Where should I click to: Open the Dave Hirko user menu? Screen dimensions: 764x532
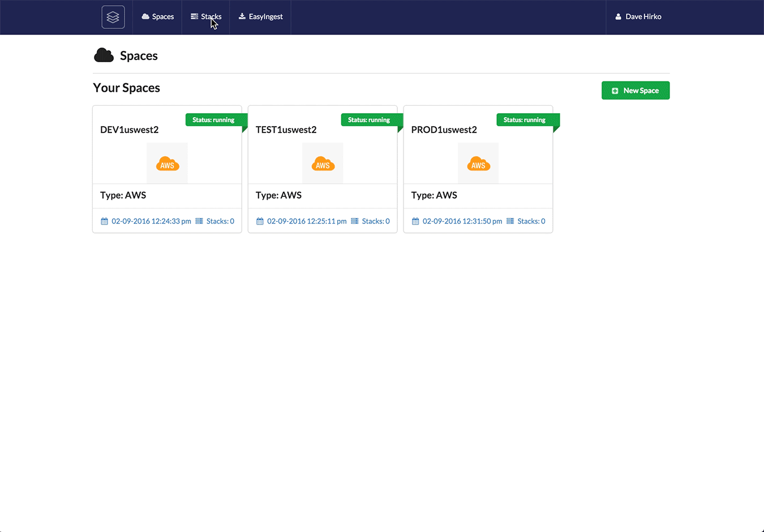[638, 17]
